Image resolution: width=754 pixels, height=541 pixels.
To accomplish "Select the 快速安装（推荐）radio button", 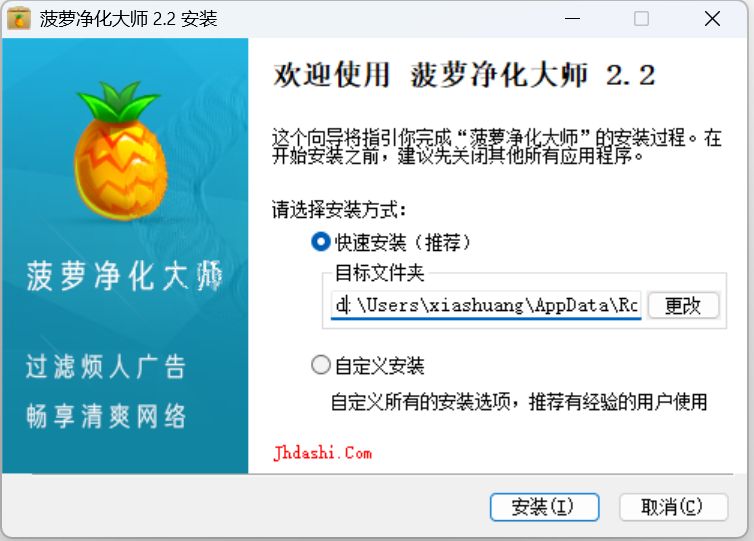I will [x=321, y=242].
